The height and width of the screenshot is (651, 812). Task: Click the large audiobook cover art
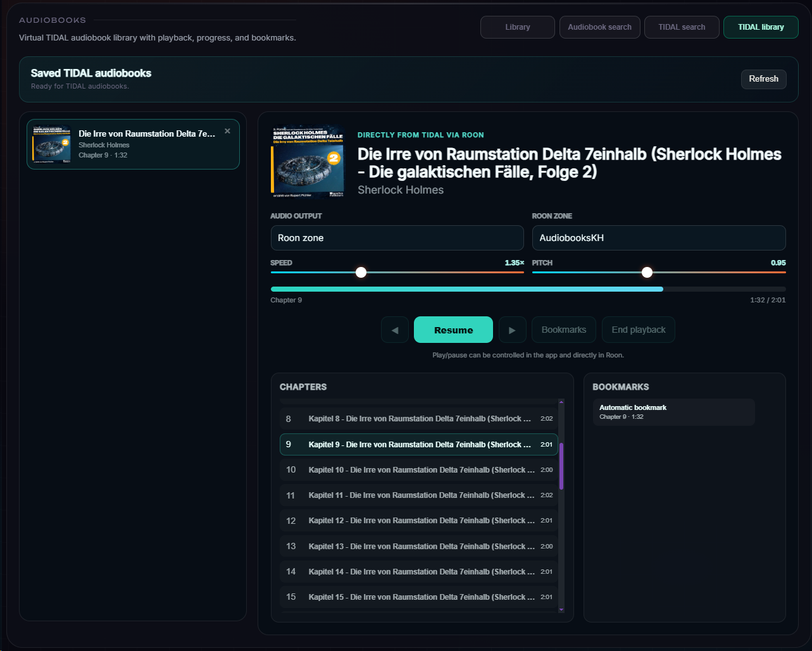(x=308, y=162)
